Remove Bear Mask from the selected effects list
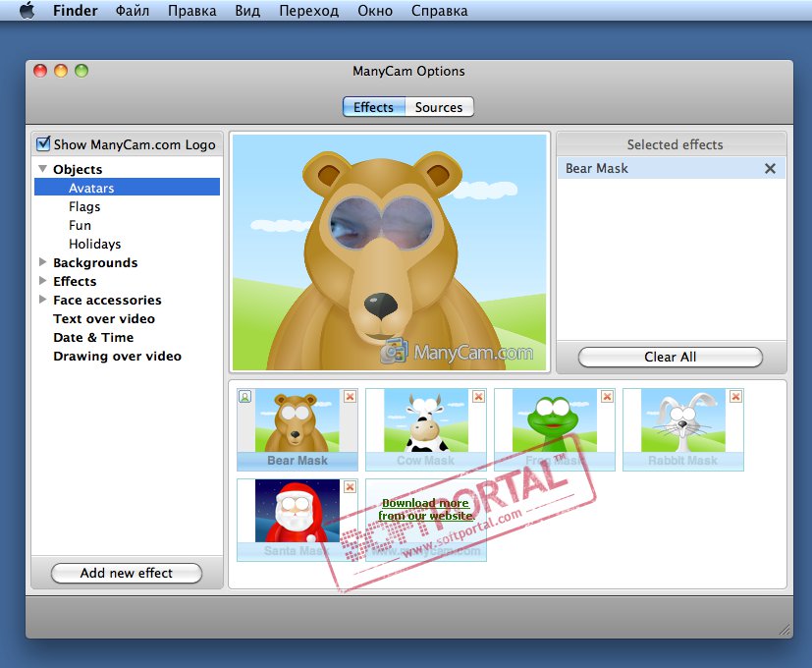Image resolution: width=812 pixels, height=668 pixels. tap(770, 168)
